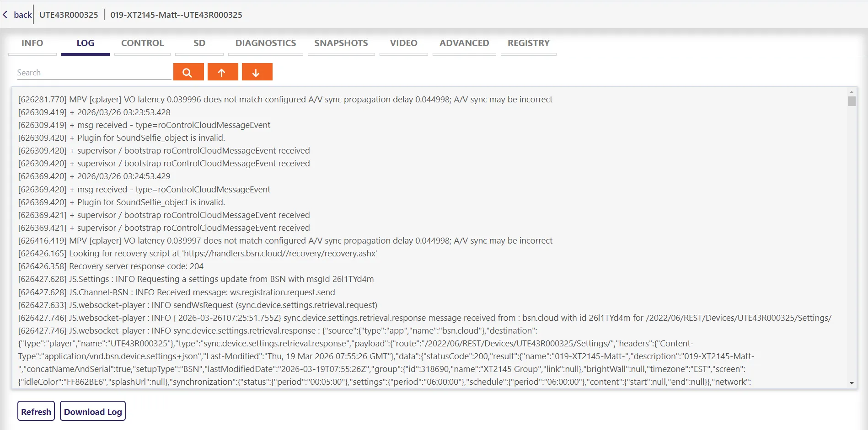Click the 'JS.Channel-BSN : INFO Received message' line
868x430 pixels.
click(x=177, y=292)
